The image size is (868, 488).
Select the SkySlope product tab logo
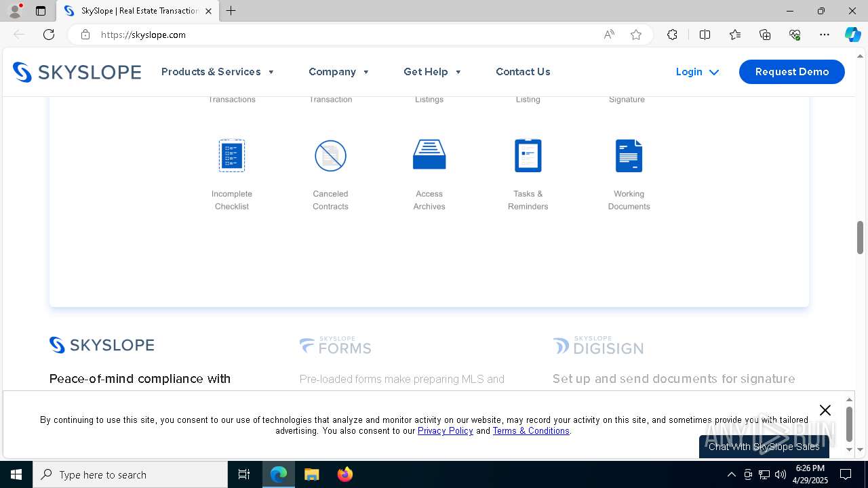[x=102, y=345]
